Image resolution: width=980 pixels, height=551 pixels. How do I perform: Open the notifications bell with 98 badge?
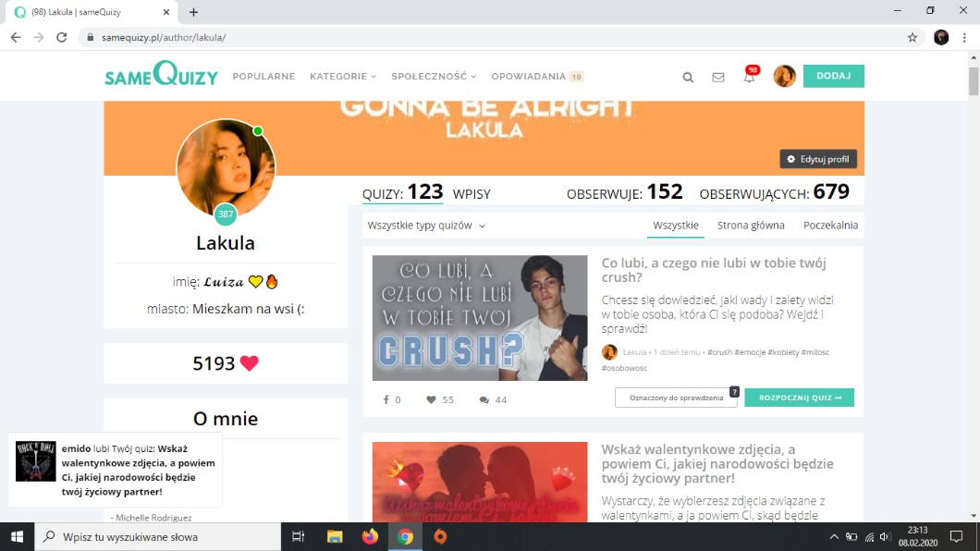point(749,78)
